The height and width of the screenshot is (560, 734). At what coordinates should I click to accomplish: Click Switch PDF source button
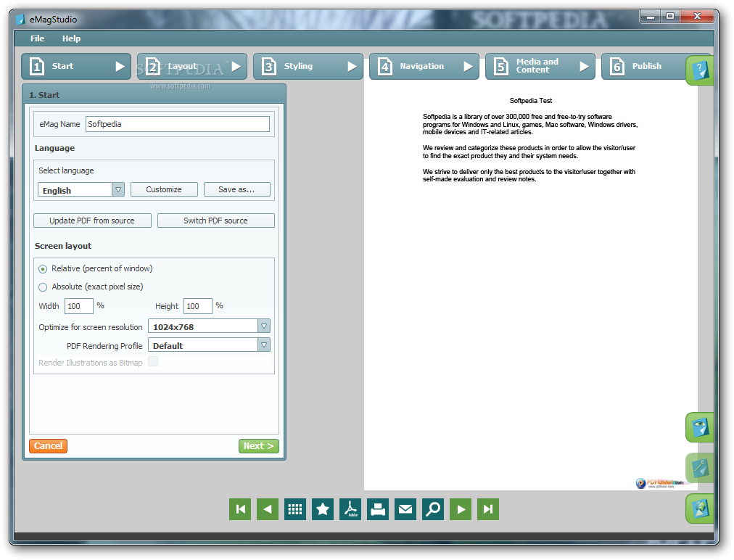pos(216,221)
